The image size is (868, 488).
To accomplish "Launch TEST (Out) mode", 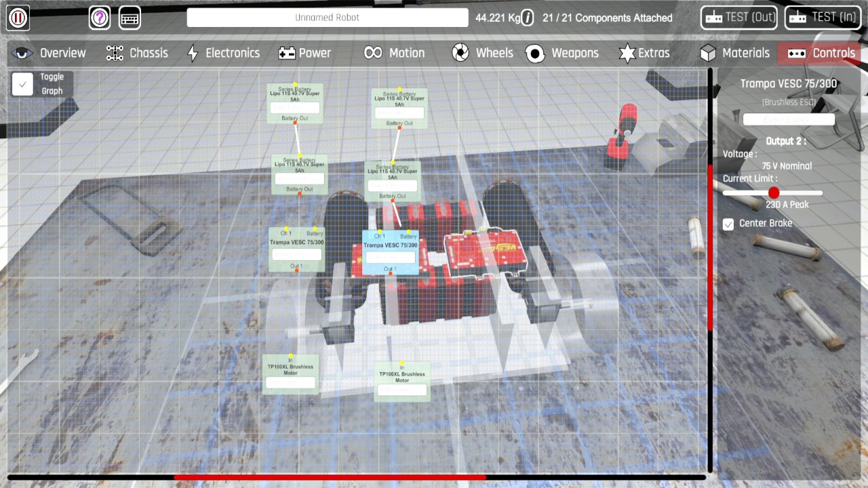I will click(x=739, y=18).
